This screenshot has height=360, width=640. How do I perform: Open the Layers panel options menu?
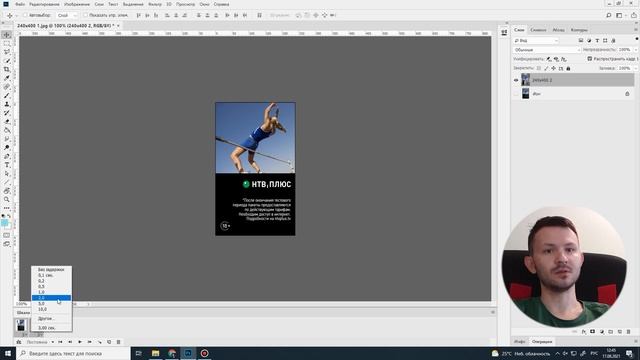pos(636,30)
